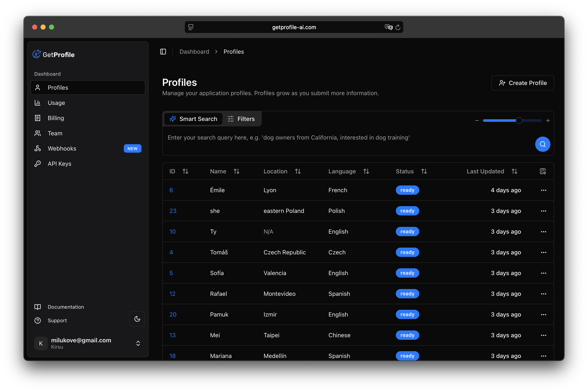Open Webhooks in the sidebar

[62, 148]
